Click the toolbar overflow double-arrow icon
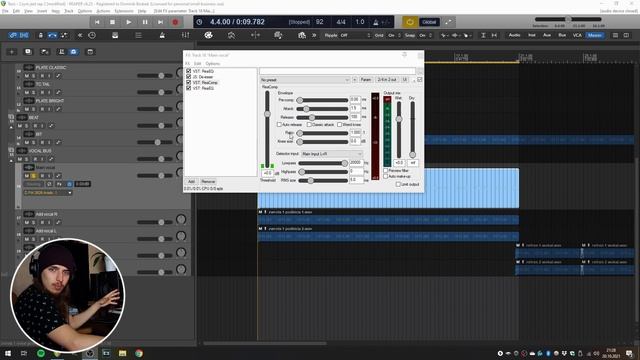 pos(314,36)
